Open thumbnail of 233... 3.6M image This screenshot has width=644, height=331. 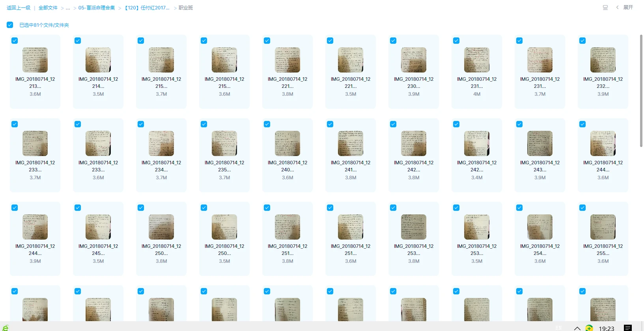tap(98, 143)
